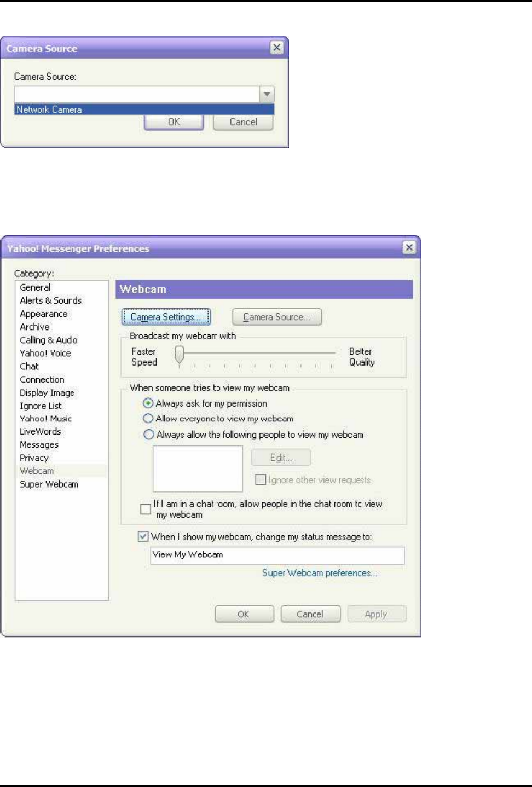Select the Connection category
Image resolution: width=532 pixels, height=787 pixels.
(42, 379)
